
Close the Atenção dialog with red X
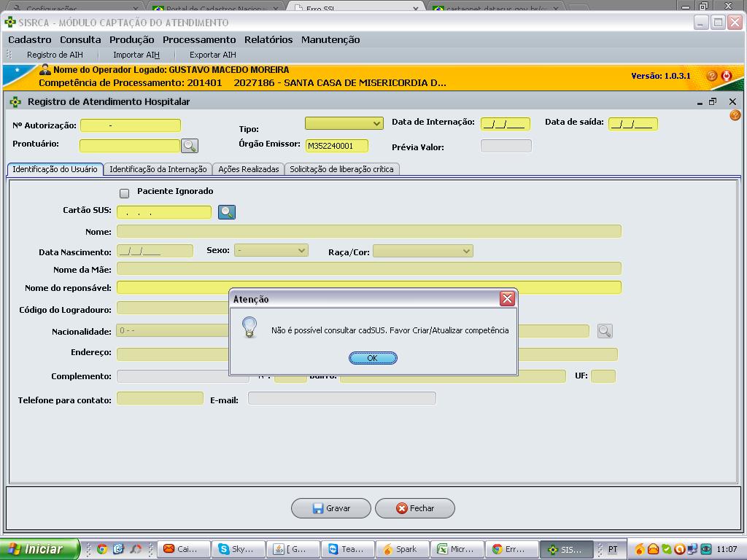[x=507, y=299]
